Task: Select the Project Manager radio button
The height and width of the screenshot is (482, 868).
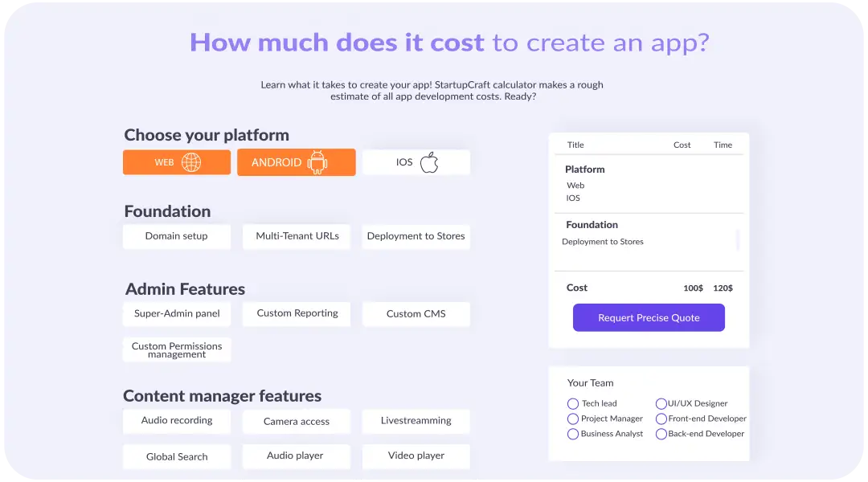Action: (x=573, y=419)
